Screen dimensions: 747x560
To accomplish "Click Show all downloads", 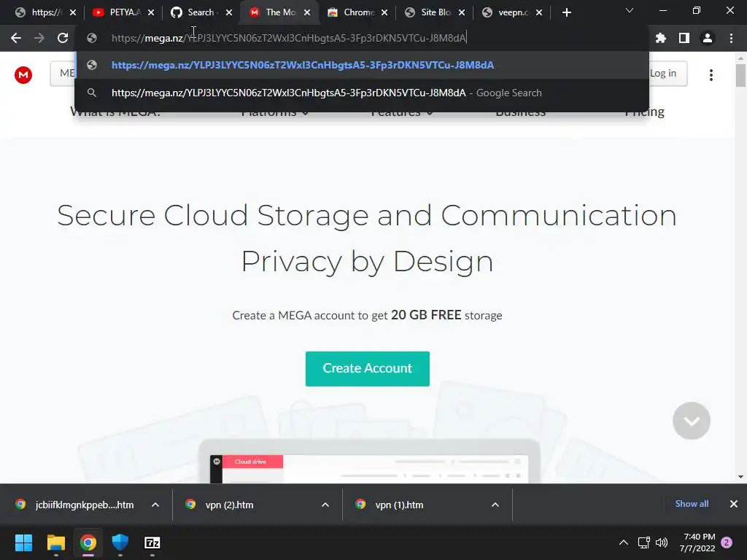I will coord(692,504).
